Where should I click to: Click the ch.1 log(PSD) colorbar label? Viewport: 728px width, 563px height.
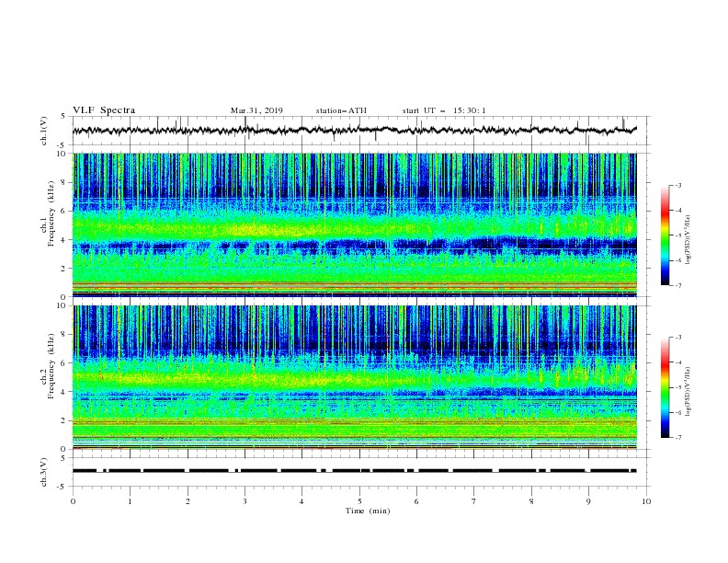[688, 240]
